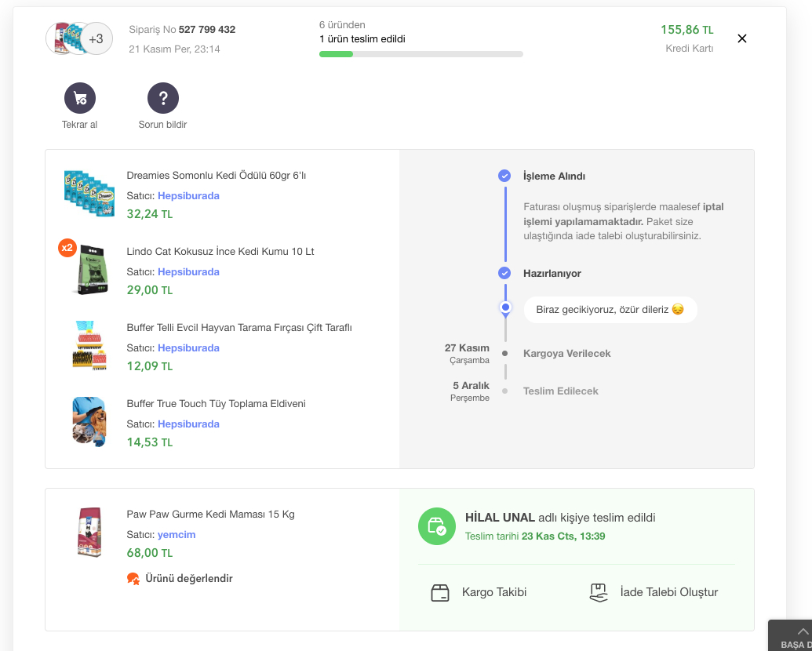Click the Biraz gecikiyoruz delay message bubble
Image resolution: width=812 pixels, height=651 pixels.
(610, 310)
